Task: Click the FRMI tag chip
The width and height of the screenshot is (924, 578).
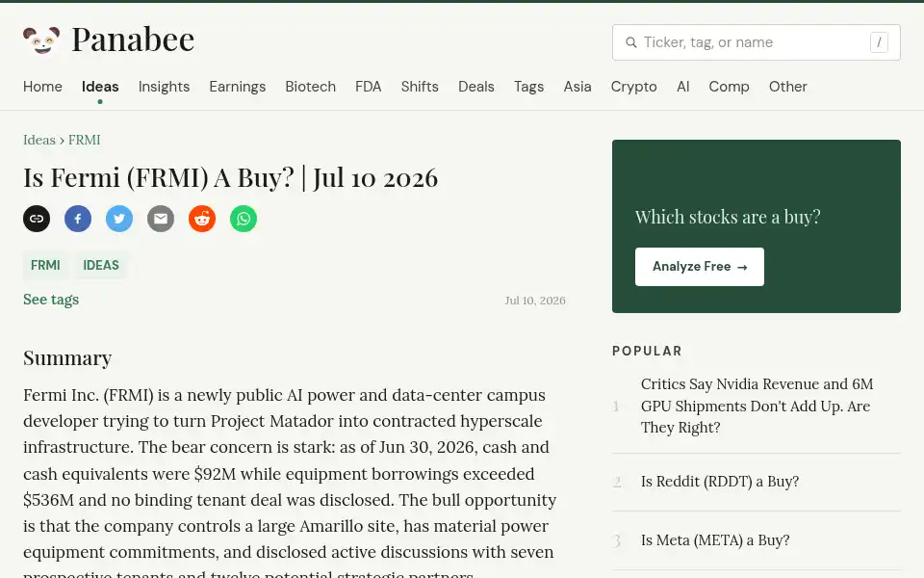Action: (x=45, y=266)
